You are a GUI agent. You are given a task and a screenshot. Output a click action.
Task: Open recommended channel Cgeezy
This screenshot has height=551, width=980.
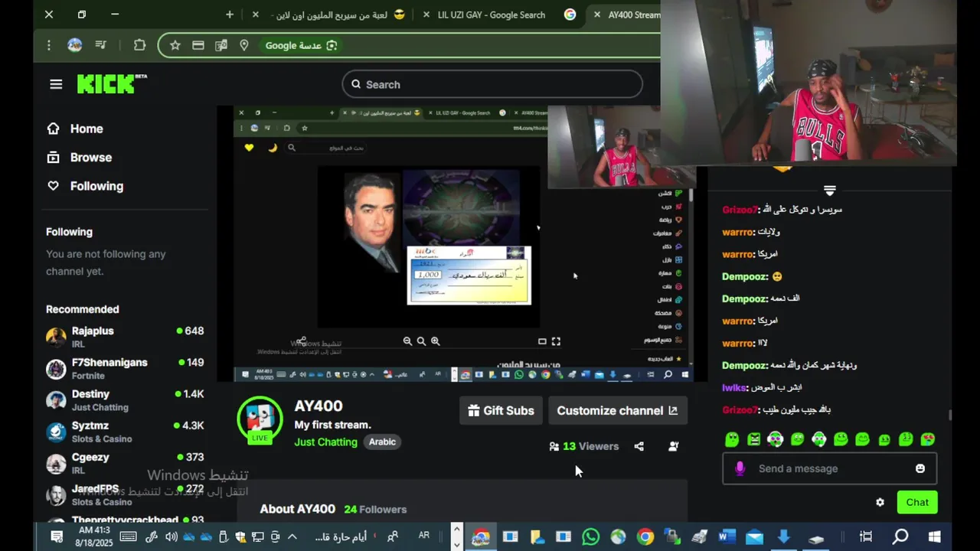125,463
